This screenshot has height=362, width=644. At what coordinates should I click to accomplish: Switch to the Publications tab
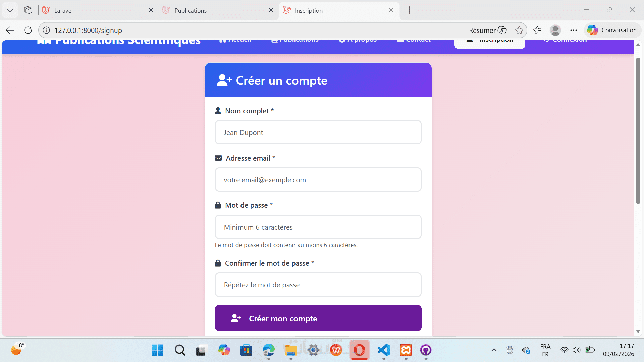point(215,10)
